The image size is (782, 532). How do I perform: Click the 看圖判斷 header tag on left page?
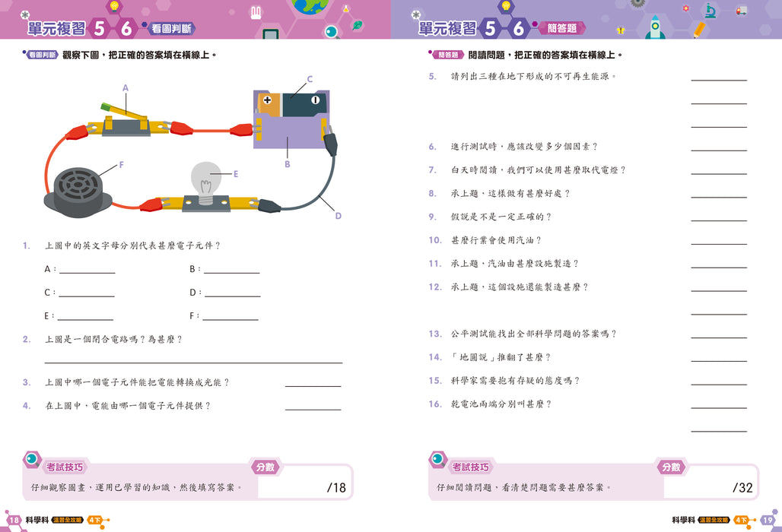click(x=171, y=29)
